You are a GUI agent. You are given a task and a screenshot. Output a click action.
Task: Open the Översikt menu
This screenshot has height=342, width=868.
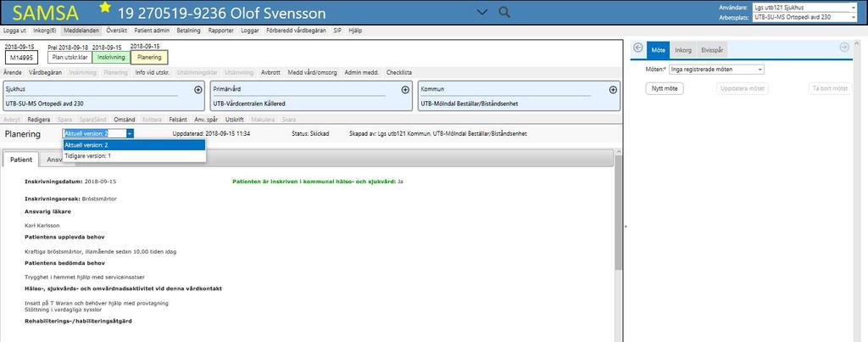tap(117, 31)
